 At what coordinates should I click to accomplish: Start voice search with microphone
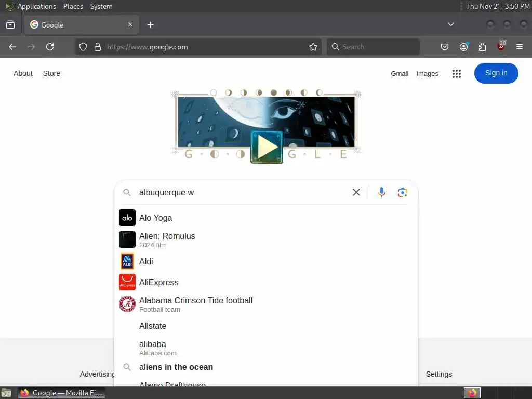pyautogui.click(x=382, y=192)
